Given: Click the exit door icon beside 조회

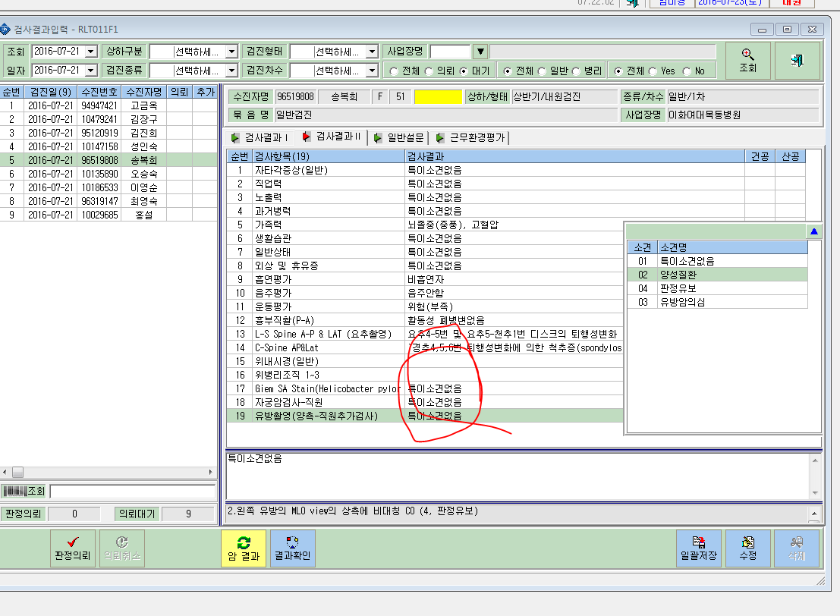Looking at the screenshot, I should (797, 61).
